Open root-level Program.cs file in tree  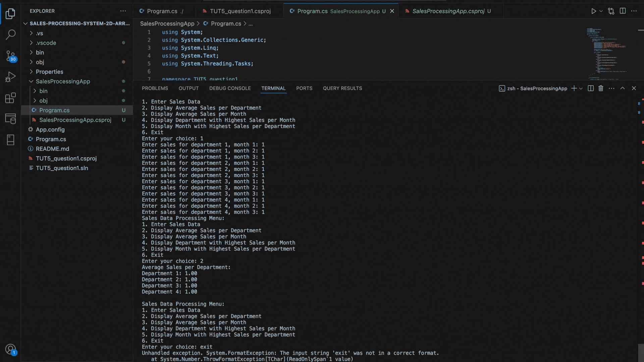pyautogui.click(x=77, y=139)
